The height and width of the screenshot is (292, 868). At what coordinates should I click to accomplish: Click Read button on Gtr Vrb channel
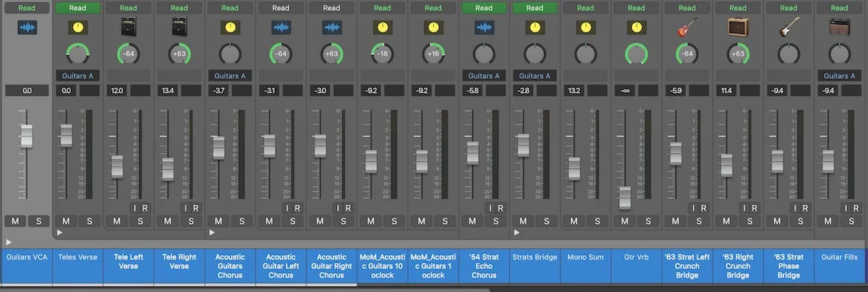coord(636,8)
